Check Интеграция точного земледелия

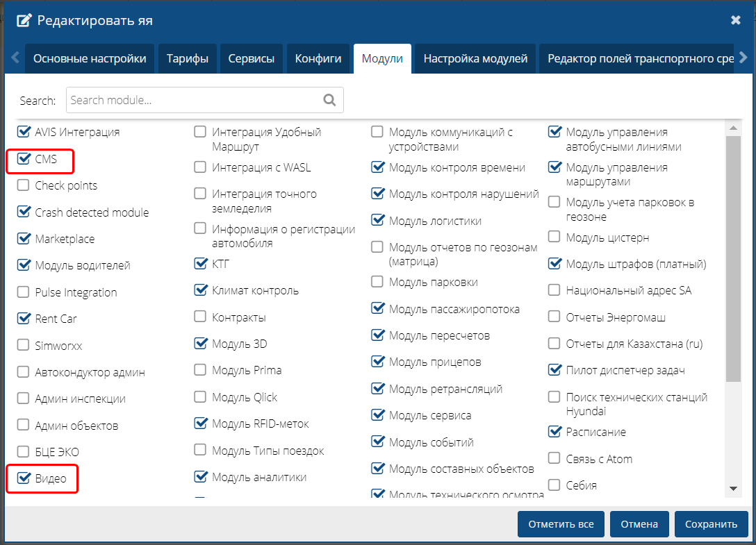(200, 194)
